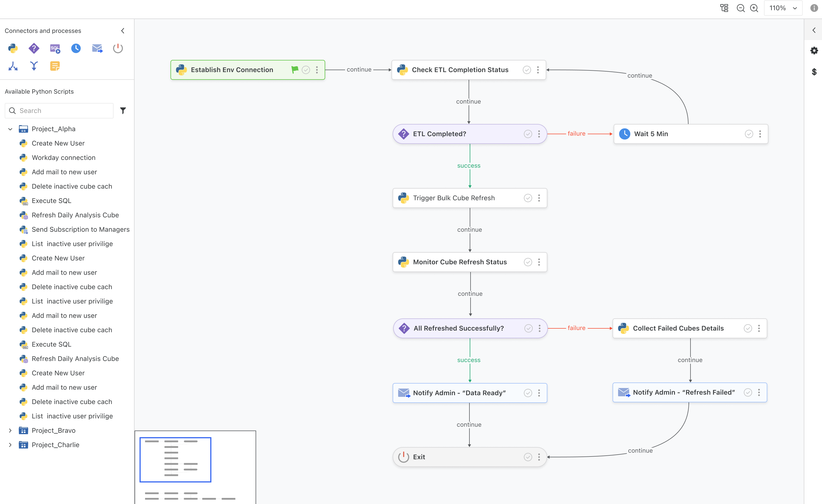
Task: Click the zoom out magnifier icon
Action: [x=740, y=8]
